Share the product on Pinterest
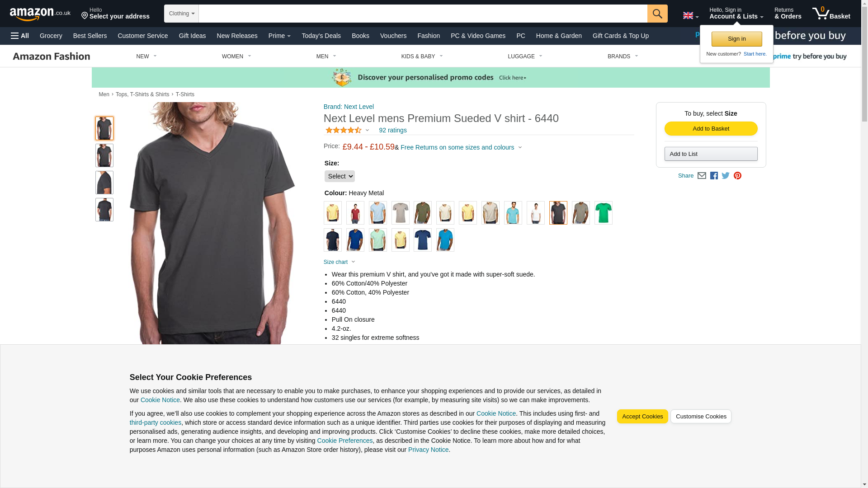Screen dimensions: 868x488 pos(737,176)
